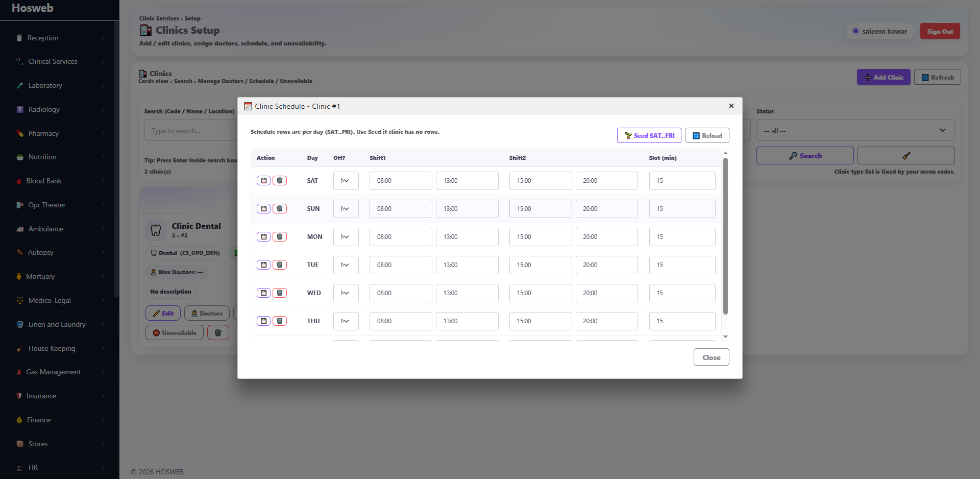Click the Seed SAT..FRI button
This screenshot has width=980, height=479.
(x=649, y=135)
